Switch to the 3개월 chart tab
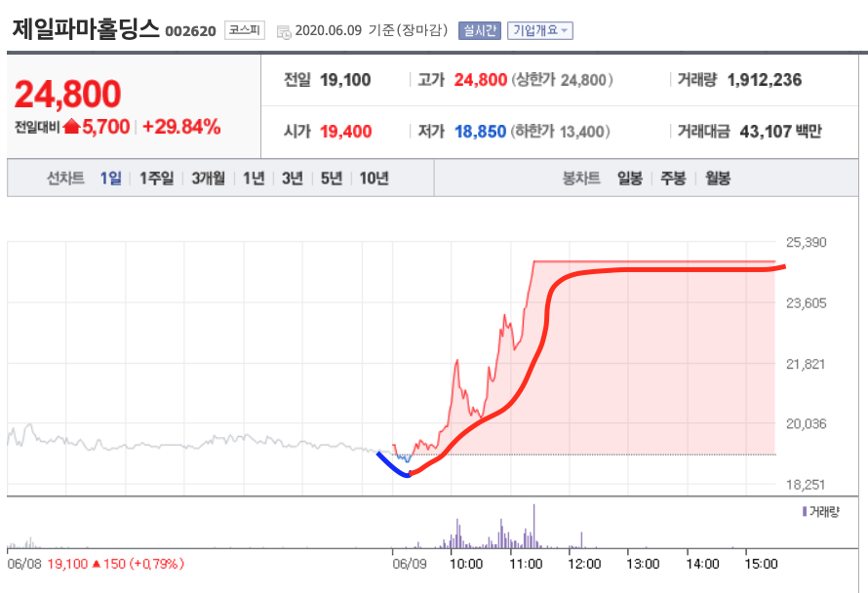This screenshot has width=868, height=593. tap(208, 178)
